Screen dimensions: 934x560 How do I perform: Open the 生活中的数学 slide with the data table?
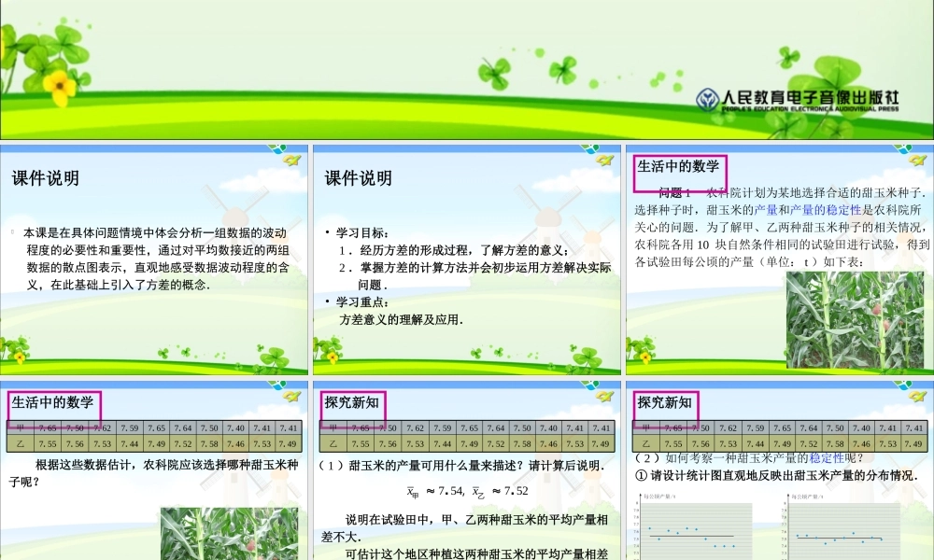coord(154,470)
